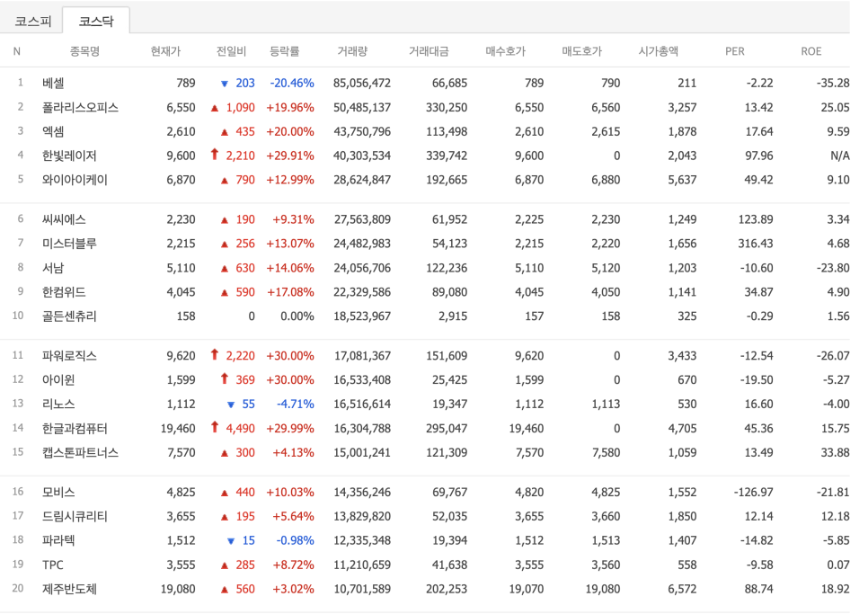Click the upper-limit arrow in 아이윈 row
The image size is (868, 614).
tap(225, 378)
